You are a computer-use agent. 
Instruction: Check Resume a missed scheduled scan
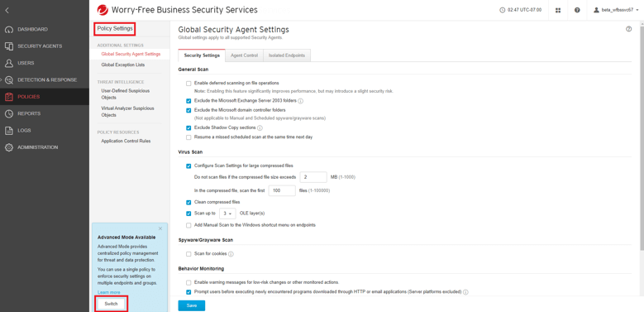tap(188, 137)
